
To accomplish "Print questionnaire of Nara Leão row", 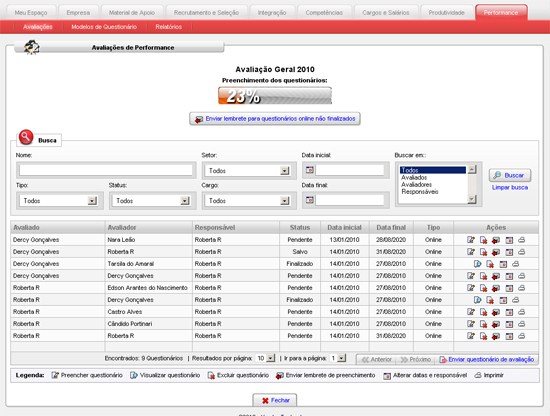I will [522, 240].
